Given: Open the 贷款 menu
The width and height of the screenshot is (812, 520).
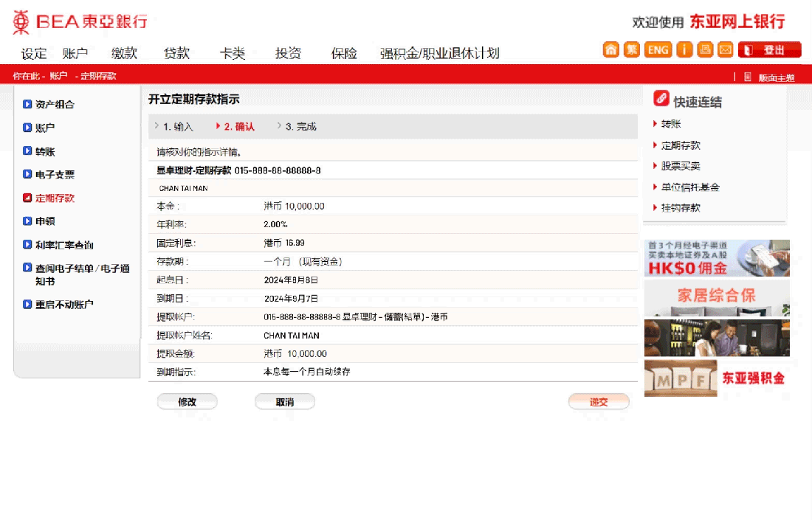Looking at the screenshot, I should [x=177, y=53].
